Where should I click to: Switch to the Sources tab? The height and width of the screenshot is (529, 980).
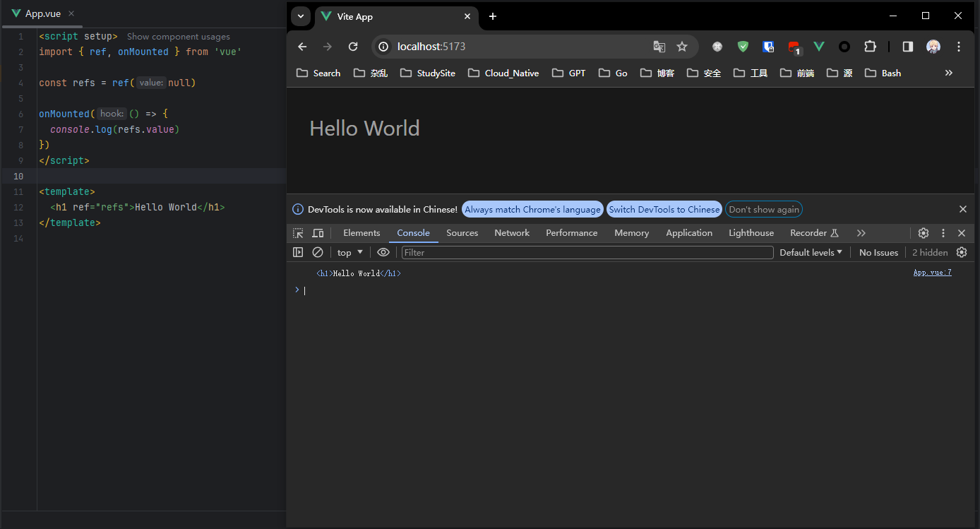tap(462, 233)
